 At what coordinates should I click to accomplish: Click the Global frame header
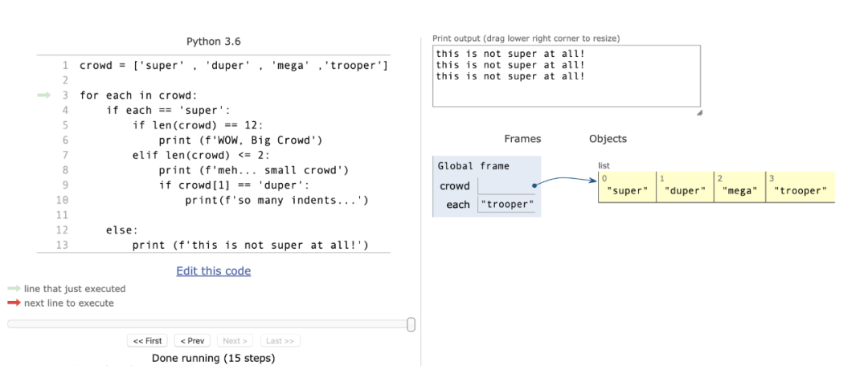(x=473, y=166)
